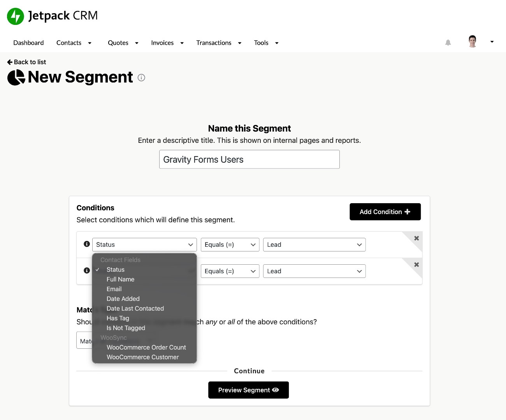Select Email from the open field dropdown
This screenshot has height=420, width=506.
114,289
